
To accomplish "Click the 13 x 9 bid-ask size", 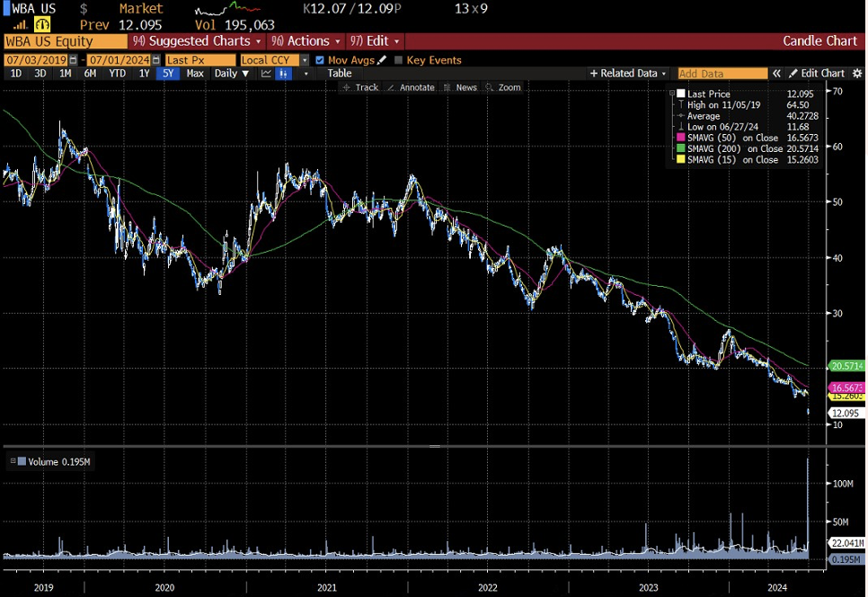I will pyautogui.click(x=471, y=9).
